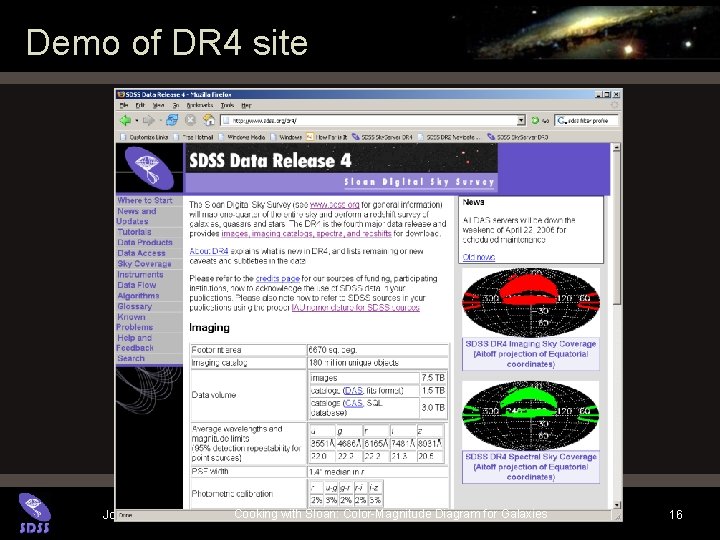Click the SDSS logo in page header
This screenshot has height=540, width=720.
[x=149, y=168]
